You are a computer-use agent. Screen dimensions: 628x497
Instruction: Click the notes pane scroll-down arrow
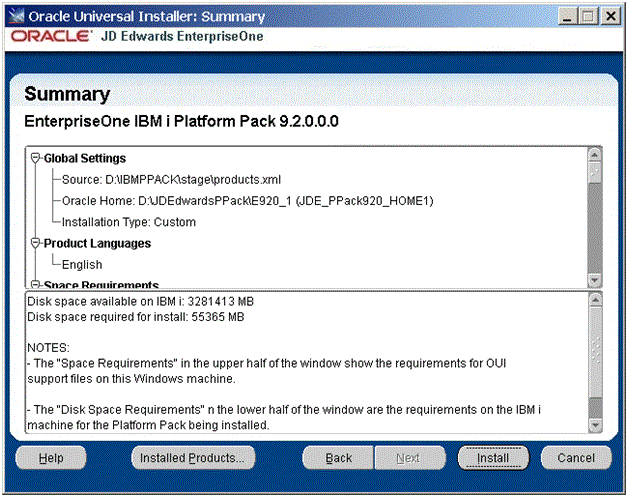click(595, 425)
